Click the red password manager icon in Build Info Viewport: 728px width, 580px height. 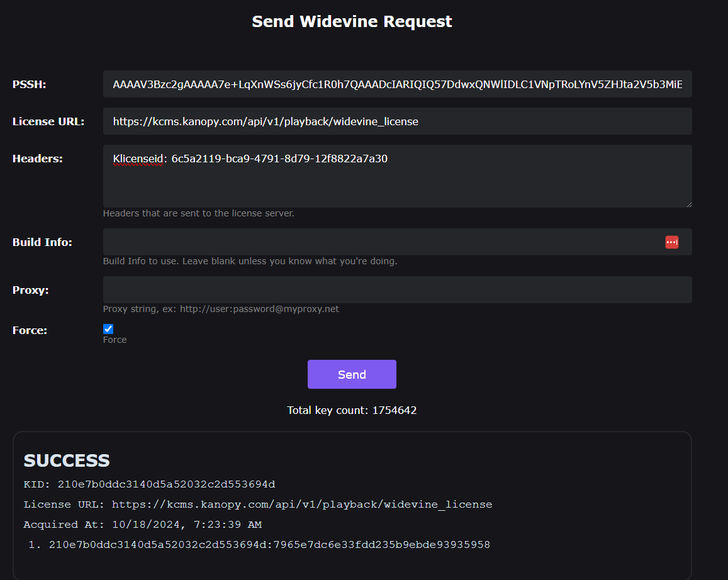671,242
